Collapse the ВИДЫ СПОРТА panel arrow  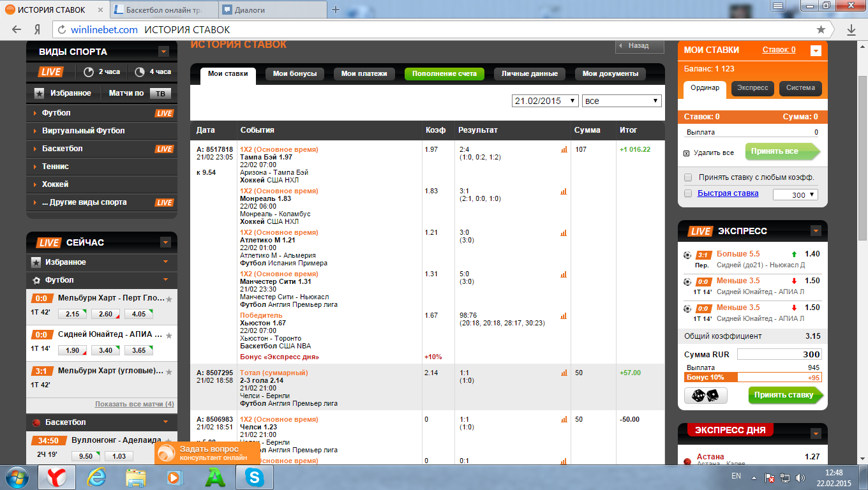click(x=164, y=52)
